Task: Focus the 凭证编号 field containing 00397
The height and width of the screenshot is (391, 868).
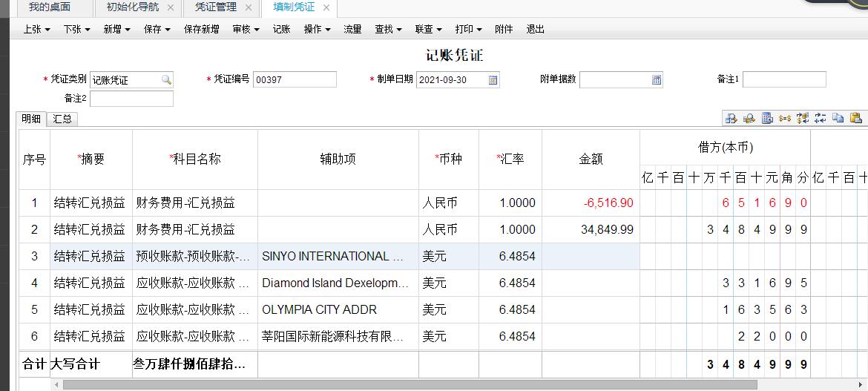Action: [x=295, y=79]
